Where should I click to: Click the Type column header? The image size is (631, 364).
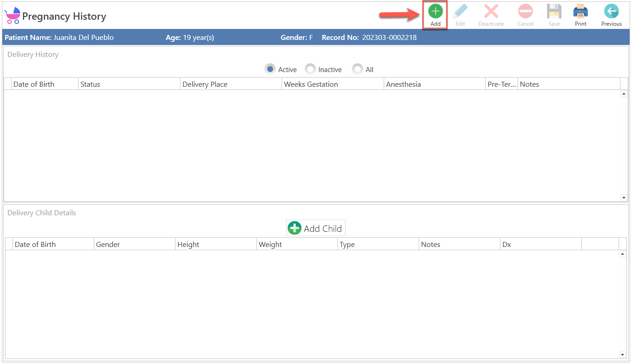pyautogui.click(x=378, y=244)
